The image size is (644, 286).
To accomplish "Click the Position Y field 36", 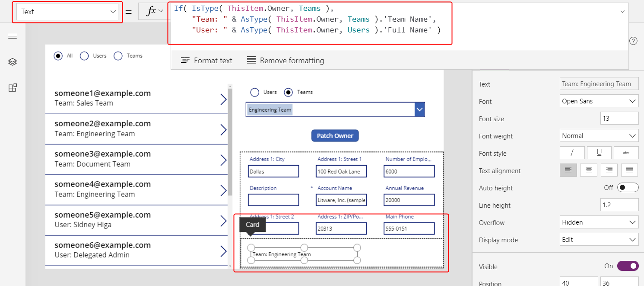I will [619, 283].
